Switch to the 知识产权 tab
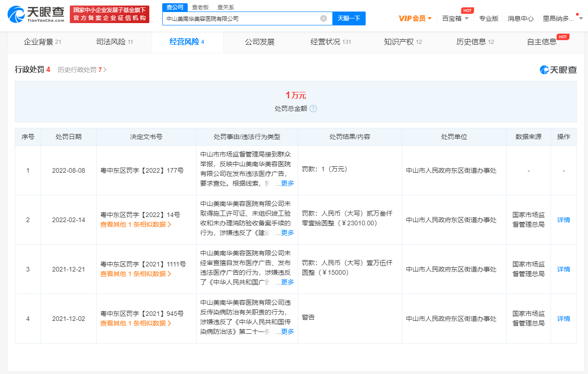 click(403, 42)
